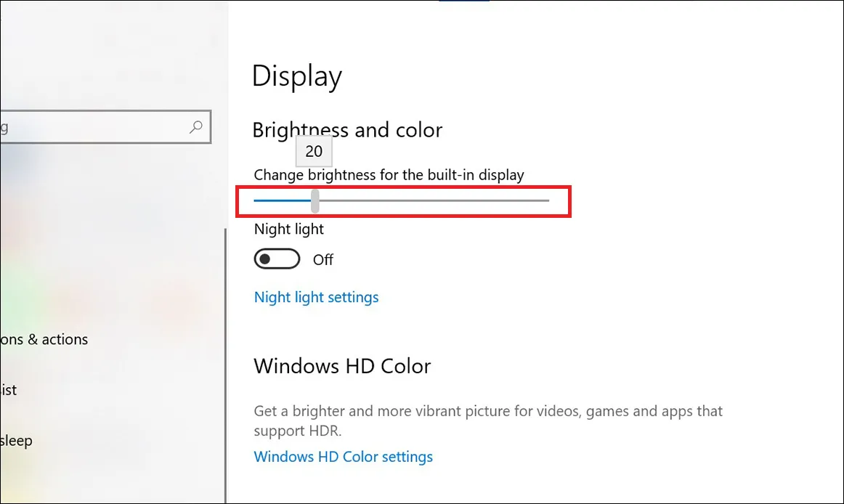844x504 pixels.
Task: Open Night light settings
Action: 316,297
